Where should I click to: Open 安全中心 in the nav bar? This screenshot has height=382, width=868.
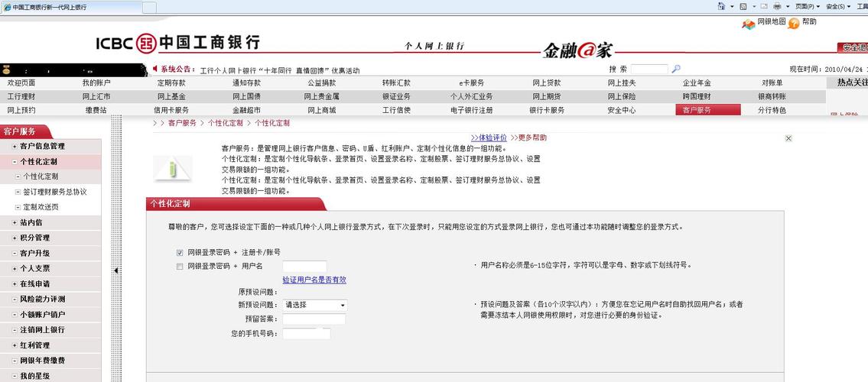click(622, 110)
